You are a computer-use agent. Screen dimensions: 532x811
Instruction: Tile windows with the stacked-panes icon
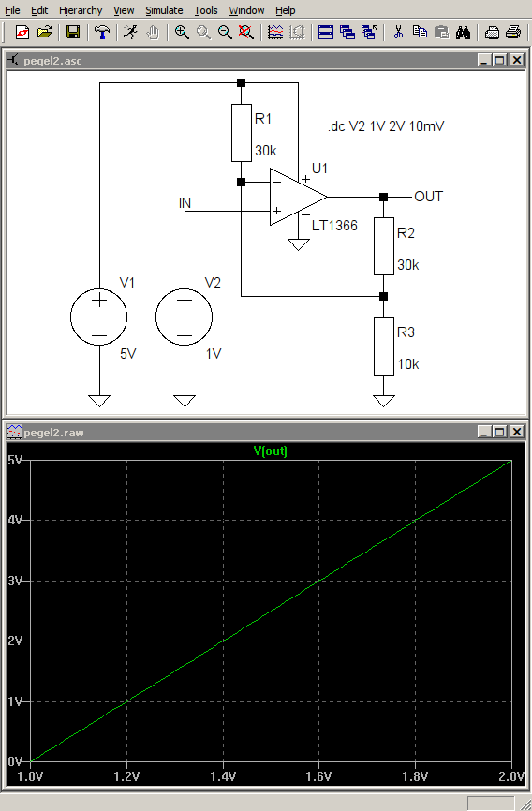326,33
